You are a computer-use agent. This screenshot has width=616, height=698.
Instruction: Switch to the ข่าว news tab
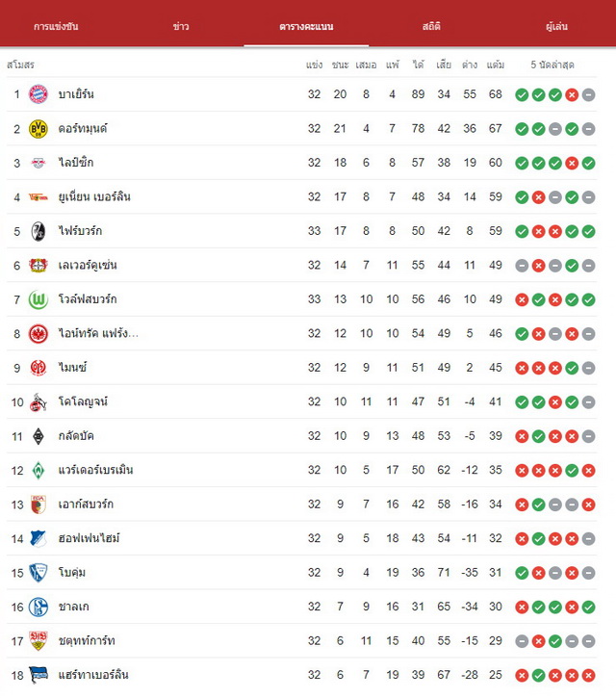point(181,26)
